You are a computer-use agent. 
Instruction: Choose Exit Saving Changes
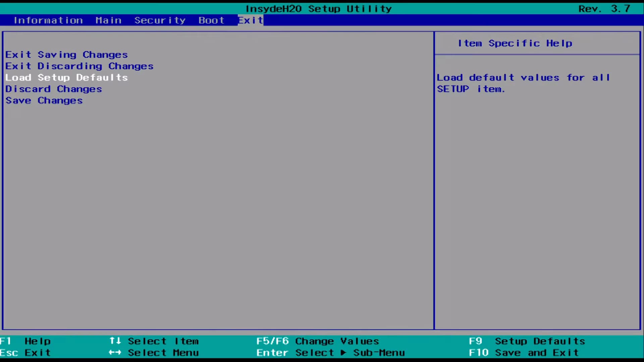click(66, 55)
